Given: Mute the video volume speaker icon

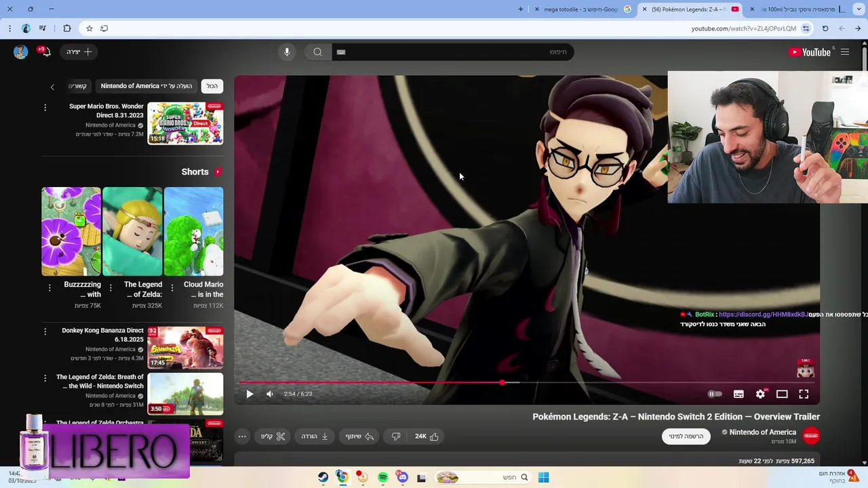Looking at the screenshot, I should pyautogui.click(x=270, y=394).
